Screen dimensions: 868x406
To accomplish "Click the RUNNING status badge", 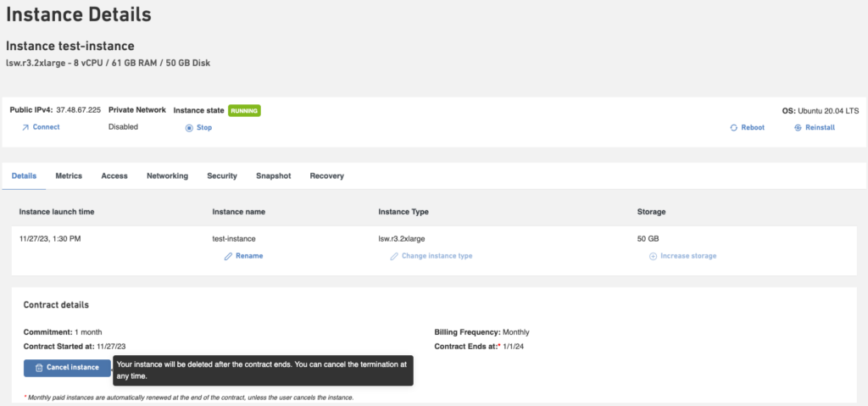I will (x=244, y=111).
